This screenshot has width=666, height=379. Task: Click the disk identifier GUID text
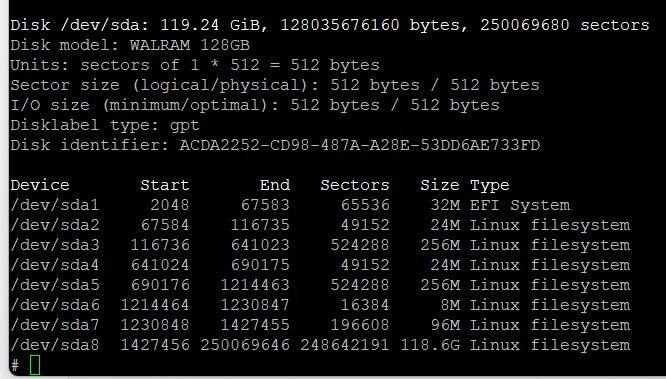[x=359, y=145]
